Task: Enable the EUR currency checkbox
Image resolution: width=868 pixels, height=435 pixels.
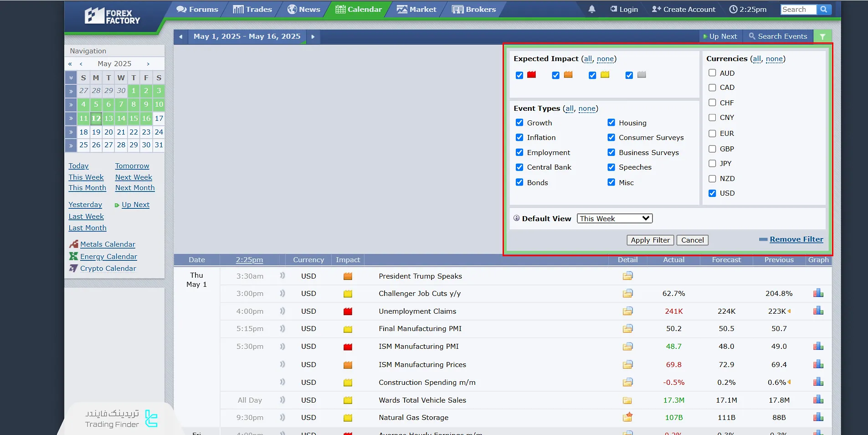Action: point(712,134)
